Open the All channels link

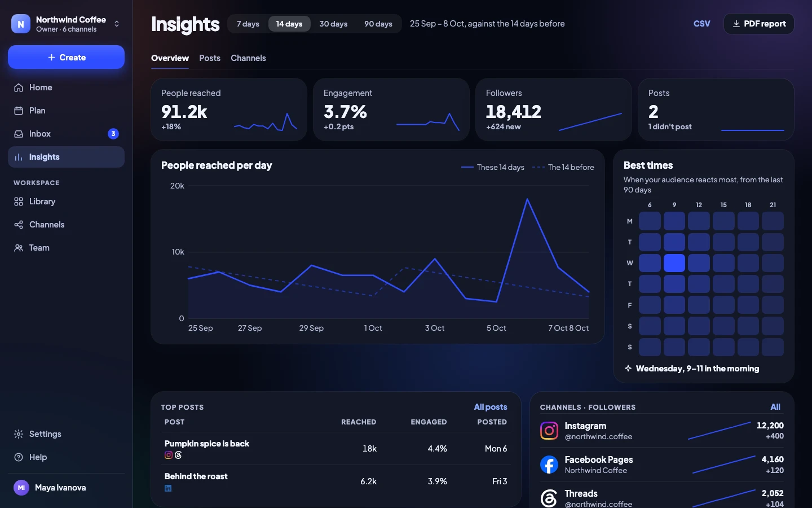click(775, 407)
